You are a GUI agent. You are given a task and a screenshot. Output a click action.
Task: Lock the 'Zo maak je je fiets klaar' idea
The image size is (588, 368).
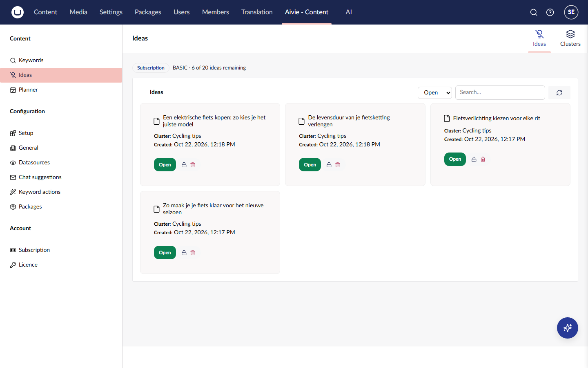184,253
